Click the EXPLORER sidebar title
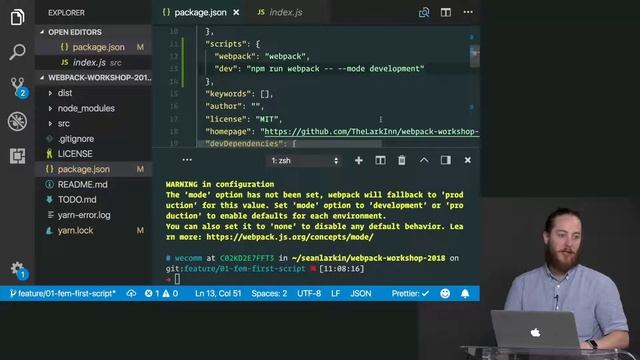 click(x=67, y=13)
